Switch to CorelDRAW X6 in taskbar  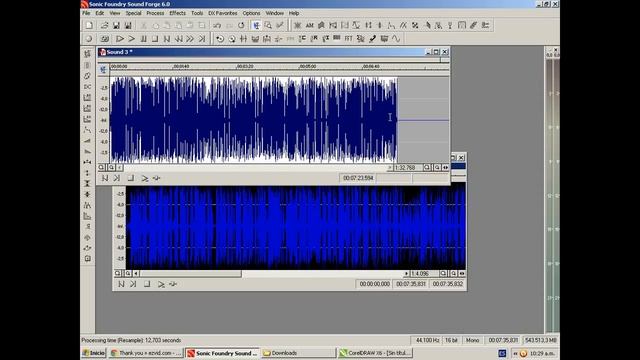click(376, 353)
